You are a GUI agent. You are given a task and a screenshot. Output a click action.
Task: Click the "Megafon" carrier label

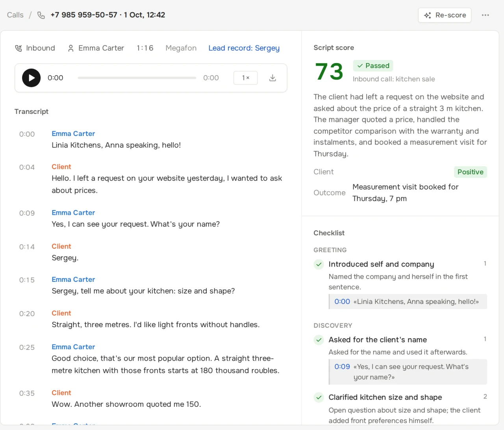point(181,48)
